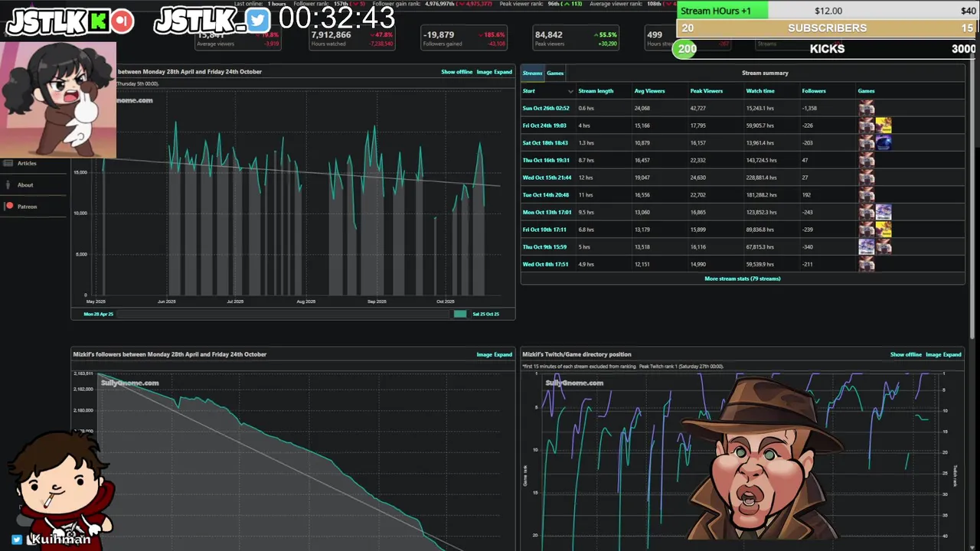Image resolution: width=980 pixels, height=551 pixels.
Task: Open the Wed Oct 15th 21:44 stream
Action: coord(547,178)
